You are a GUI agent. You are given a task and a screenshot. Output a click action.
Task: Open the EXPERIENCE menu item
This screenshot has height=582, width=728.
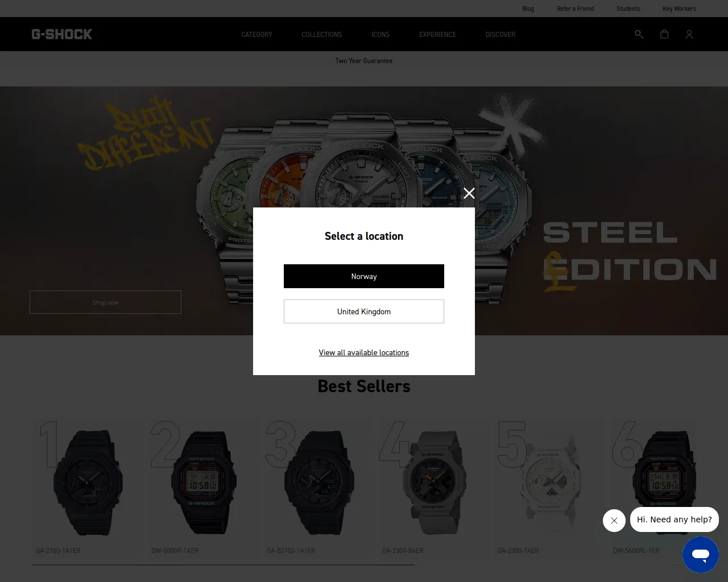[x=437, y=35]
